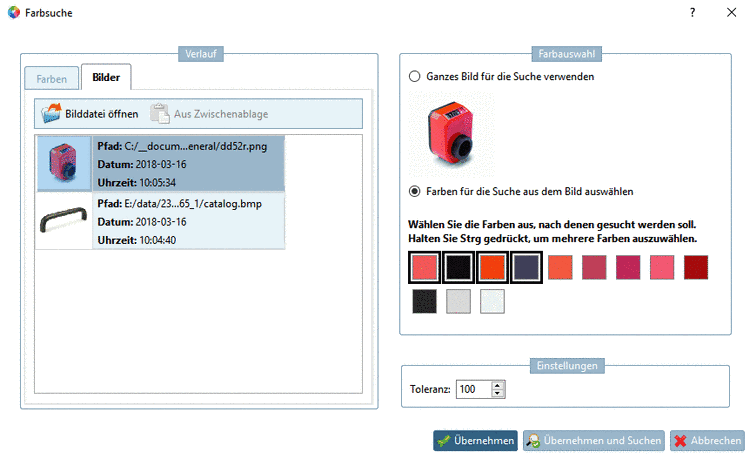Select Ganzes Bild für die Suche verwenden
The width and height of the screenshot is (750, 459).
(x=414, y=76)
